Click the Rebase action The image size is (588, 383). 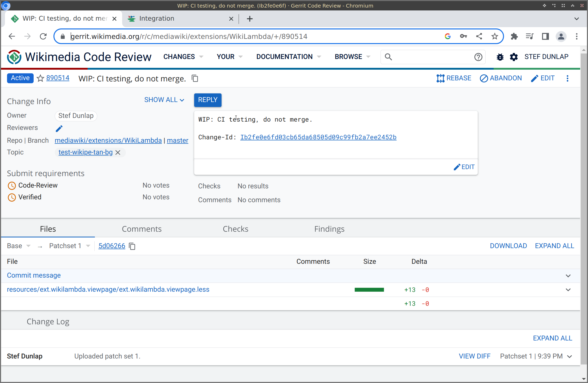(x=454, y=78)
